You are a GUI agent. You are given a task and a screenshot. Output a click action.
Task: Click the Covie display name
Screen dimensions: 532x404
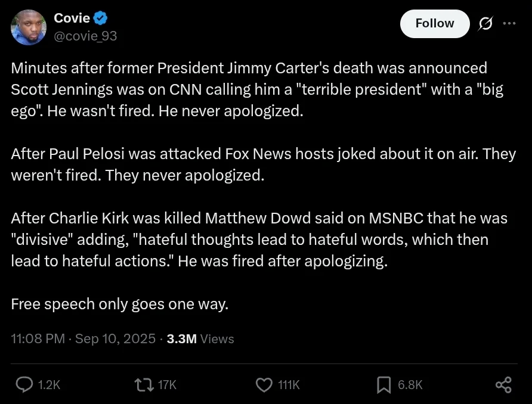(x=72, y=18)
